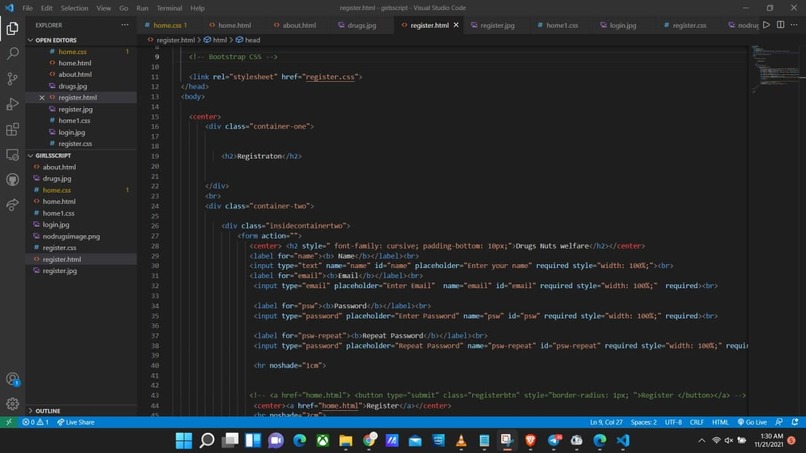The height and width of the screenshot is (453, 806).
Task: Close register.html in Open Editors list
Action: (x=42, y=98)
